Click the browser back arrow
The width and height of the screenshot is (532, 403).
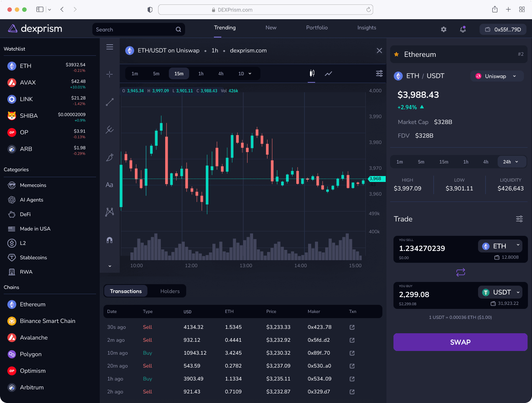62,10
